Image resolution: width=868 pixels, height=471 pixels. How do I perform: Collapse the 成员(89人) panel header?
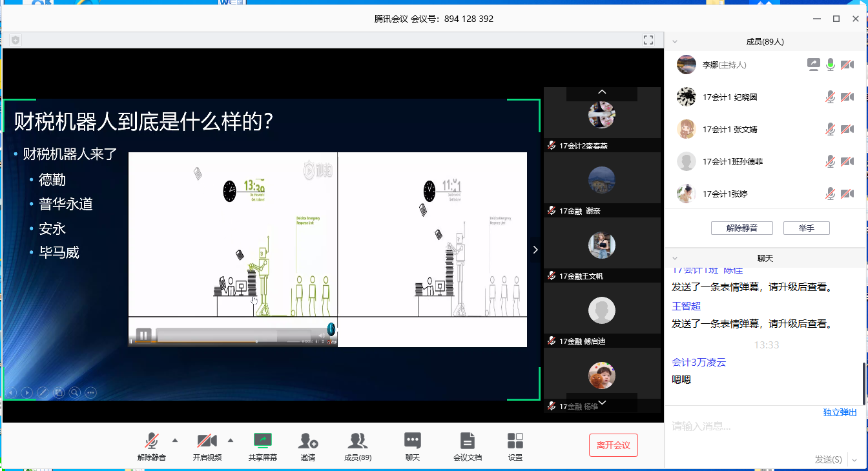(x=675, y=42)
